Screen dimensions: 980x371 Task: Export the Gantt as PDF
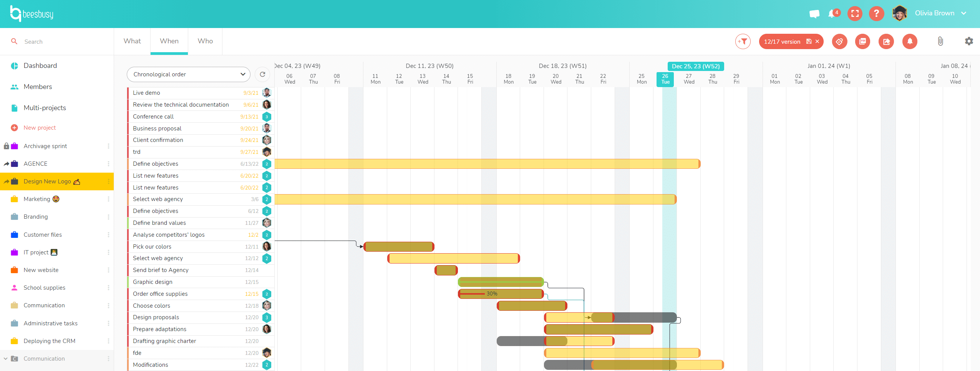click(x=863, y=41)
